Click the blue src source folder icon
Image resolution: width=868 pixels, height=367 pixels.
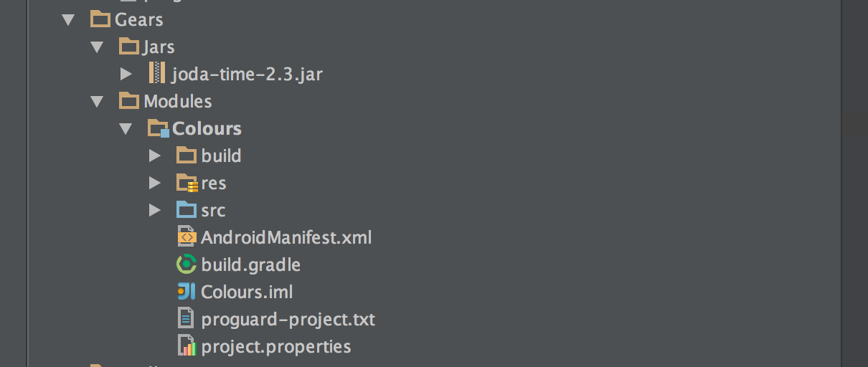tap(187, 210)
